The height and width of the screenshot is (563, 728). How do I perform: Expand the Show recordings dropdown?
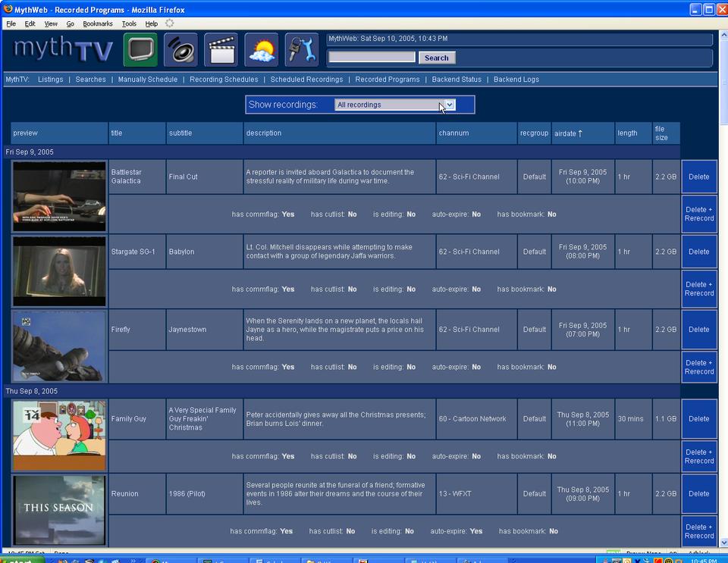(x=394, y=105)
